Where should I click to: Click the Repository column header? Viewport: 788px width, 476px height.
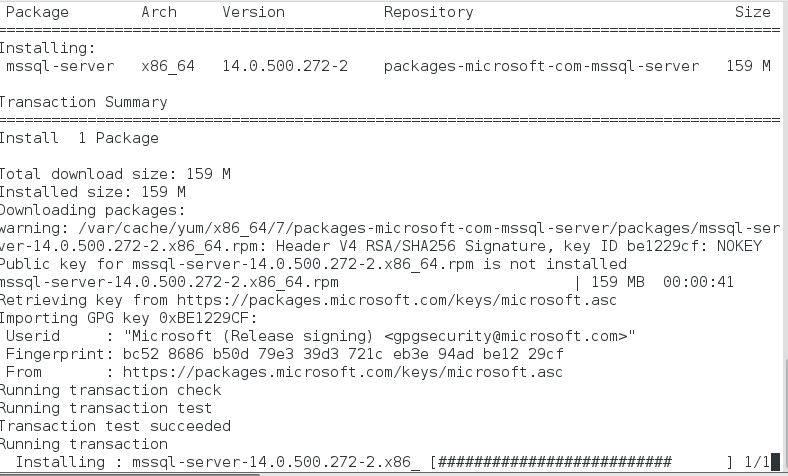point(428,12)
